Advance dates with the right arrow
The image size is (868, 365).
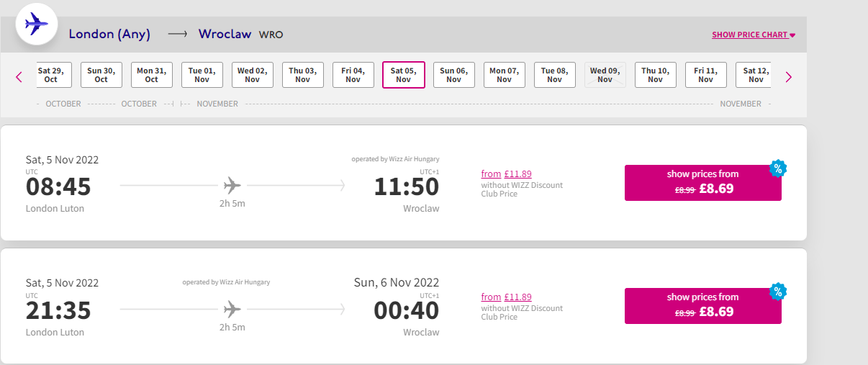[788, 77]
